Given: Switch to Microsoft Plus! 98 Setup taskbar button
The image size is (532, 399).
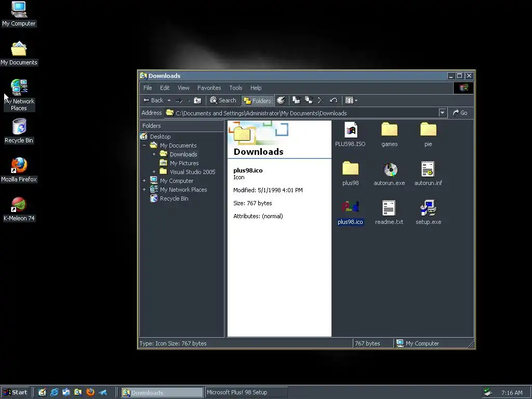Looking at the screenshot, I should click(x=246, y=392).
